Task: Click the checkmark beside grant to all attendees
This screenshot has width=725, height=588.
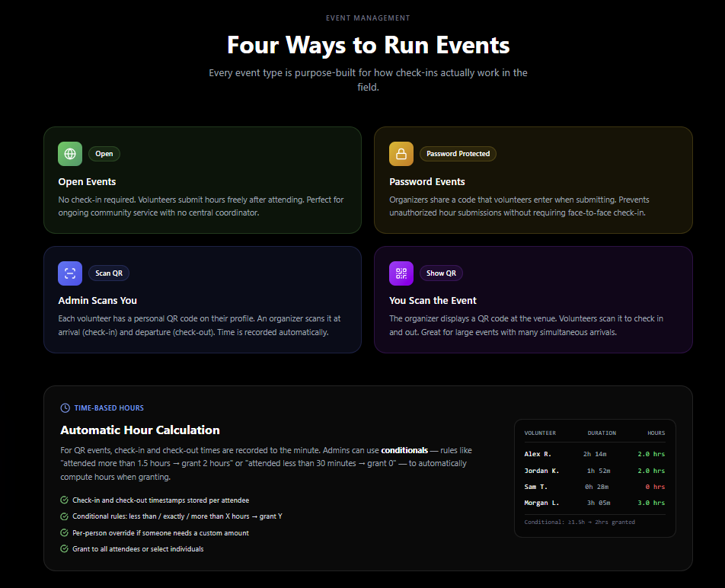Action: [x=64, y=548]
